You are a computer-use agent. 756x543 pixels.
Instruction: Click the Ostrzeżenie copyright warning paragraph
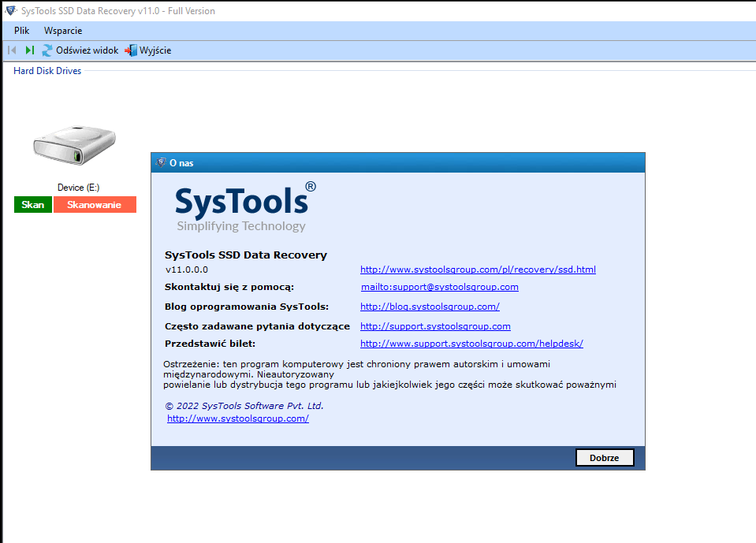pos(389,374)
